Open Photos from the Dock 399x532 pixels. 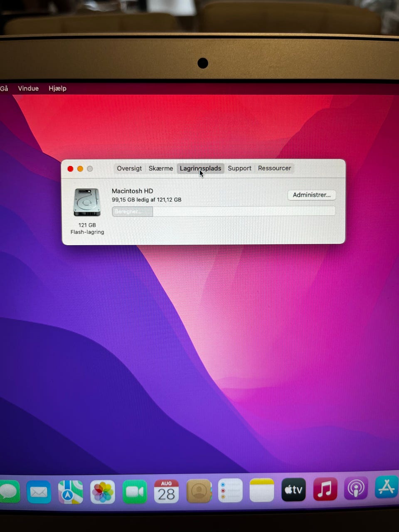tap(102, 492)
